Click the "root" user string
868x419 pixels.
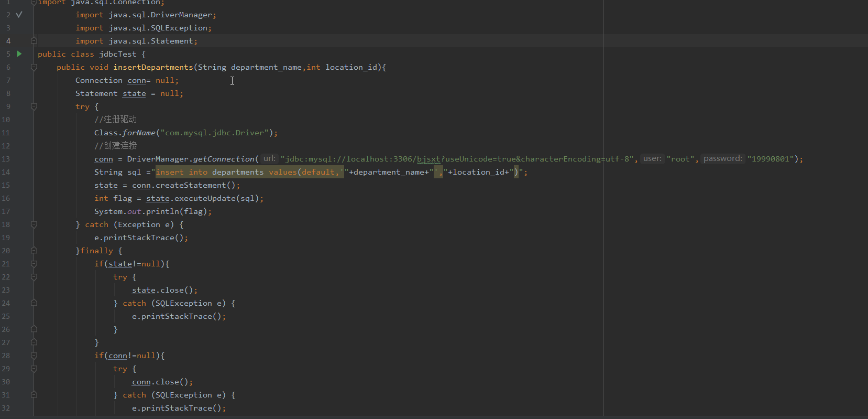[681, 159]
